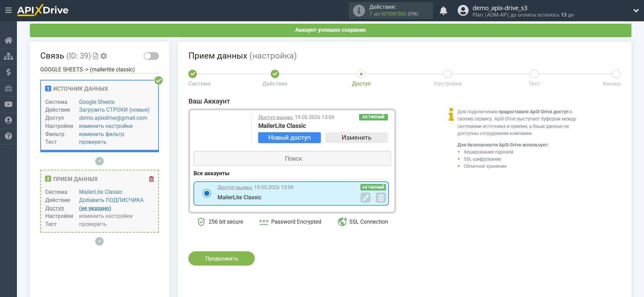The width and height of the screenshot is (644, 297).
Task: Click the demo_apix-drive_s3 username
Action: (x=500, y=8)
